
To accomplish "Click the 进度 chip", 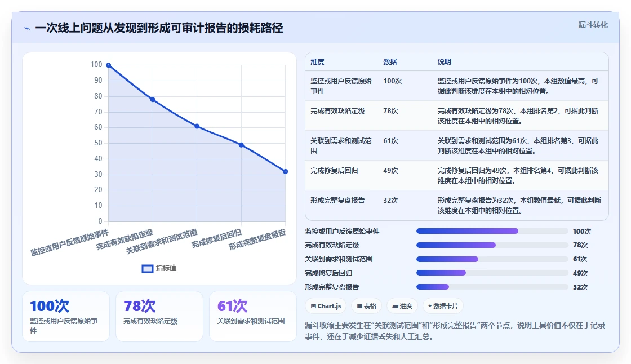I will [402, 306].
